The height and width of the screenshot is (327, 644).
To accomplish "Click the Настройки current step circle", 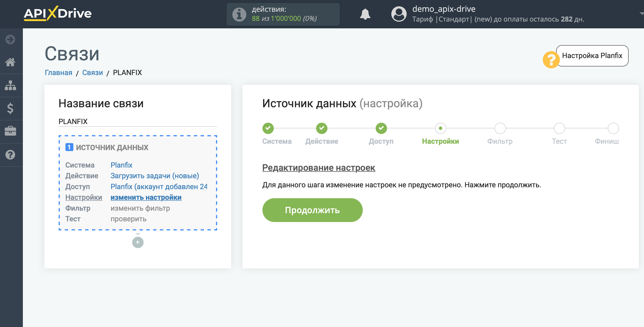I will [440, 128].
